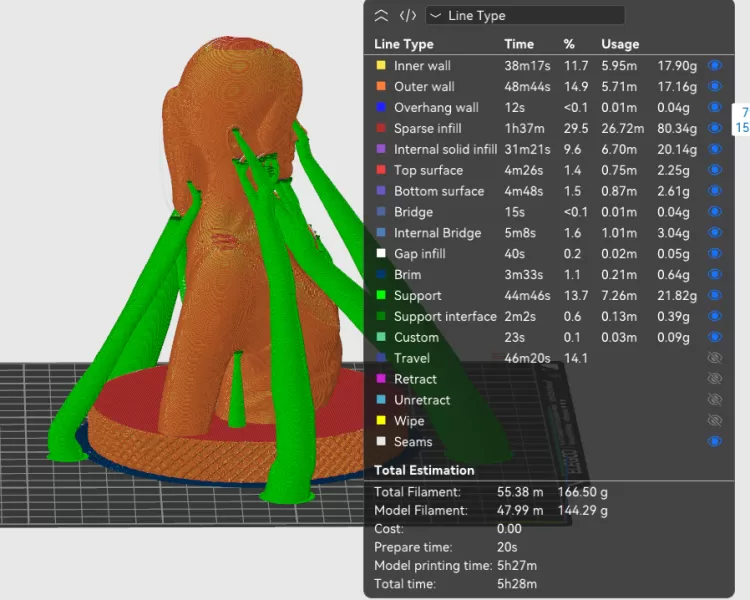
Task: Click the Usage column header
Action: (620, 44)
